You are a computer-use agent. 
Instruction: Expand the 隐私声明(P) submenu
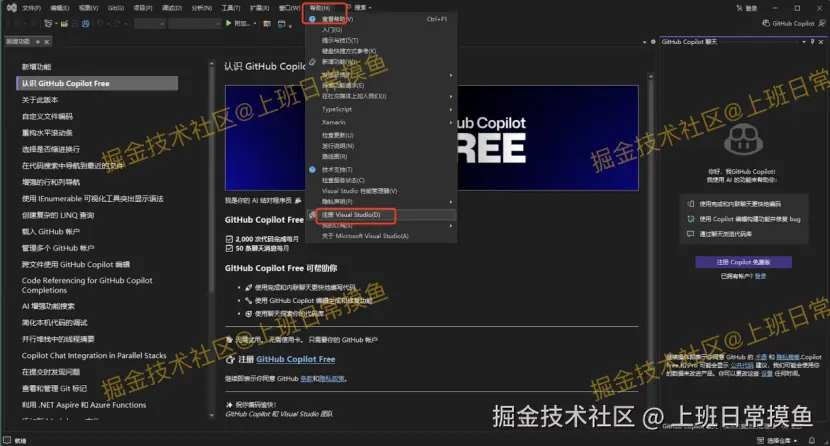tap(381, 202)
